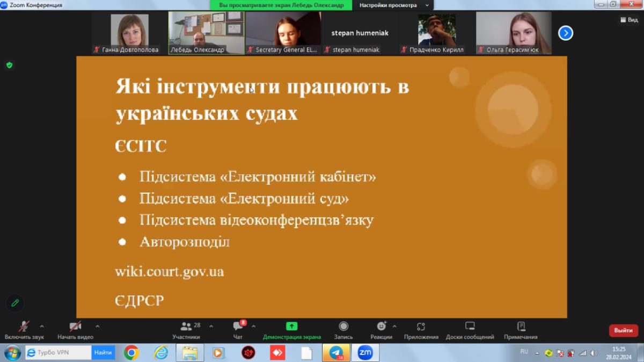The width and height of the screenshot is (644, 362).
Task: Click the blue Найти search button
Action: (103, 352)
